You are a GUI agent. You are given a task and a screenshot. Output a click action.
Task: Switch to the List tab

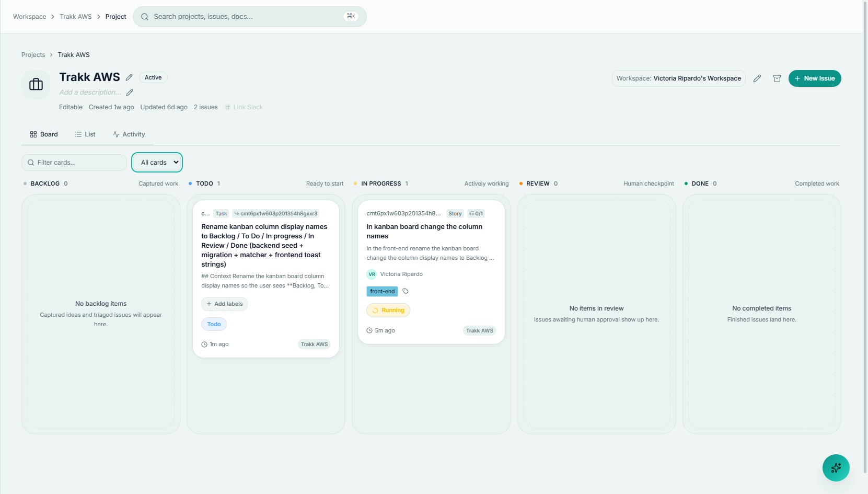[x=85, y=134]
